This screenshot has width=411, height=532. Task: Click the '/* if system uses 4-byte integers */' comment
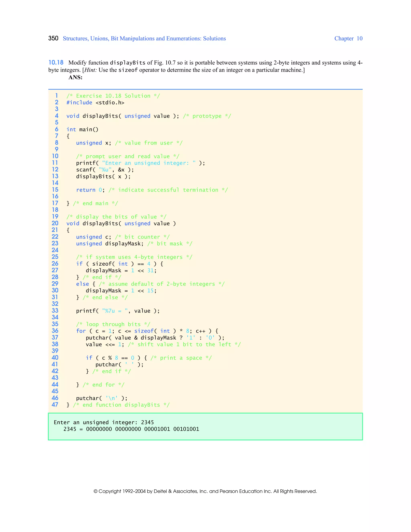pos(134,257)
